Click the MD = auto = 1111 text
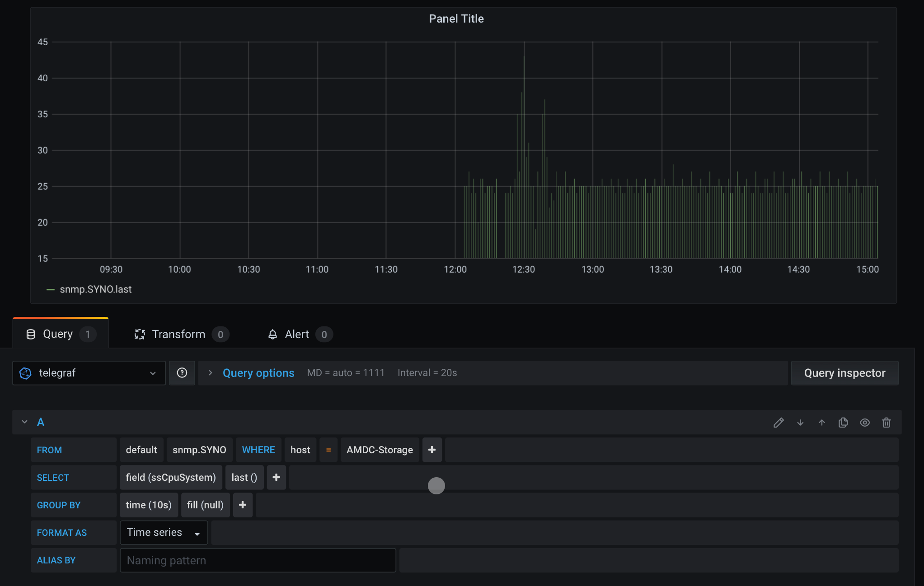 (346, 373)
